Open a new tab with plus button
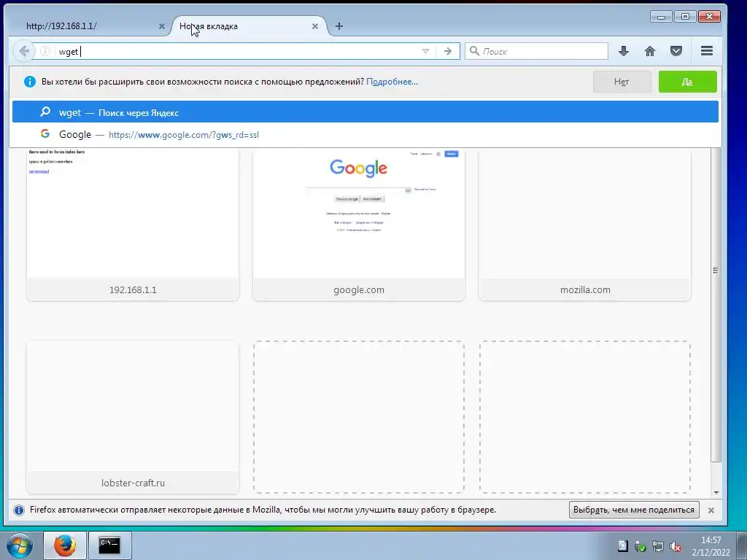 tap(338, 26)
